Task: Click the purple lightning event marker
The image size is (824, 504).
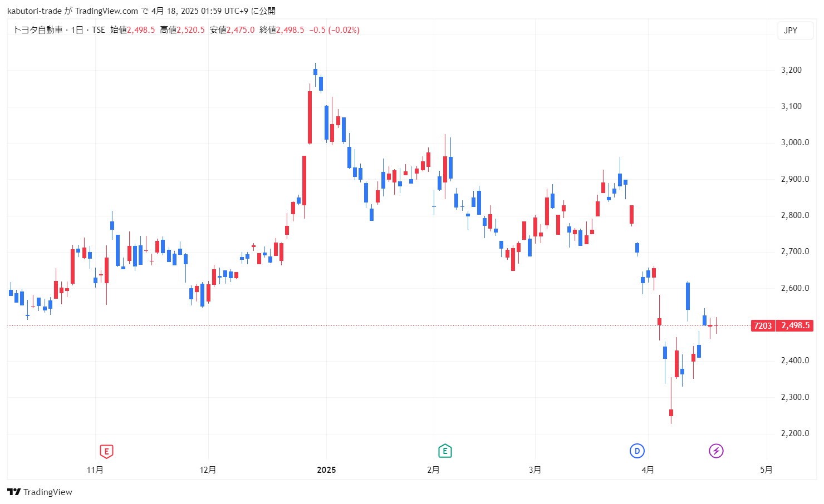Action: [716, 451]
